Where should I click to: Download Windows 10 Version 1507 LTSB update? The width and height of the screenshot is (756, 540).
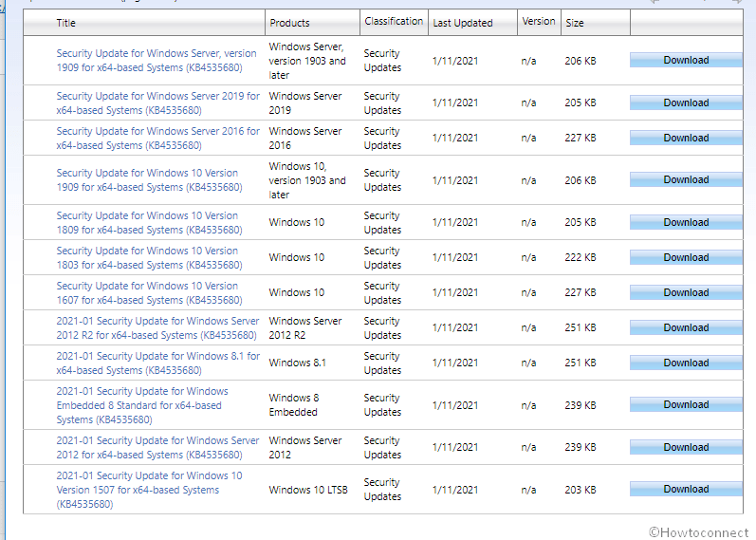[686, 490]
